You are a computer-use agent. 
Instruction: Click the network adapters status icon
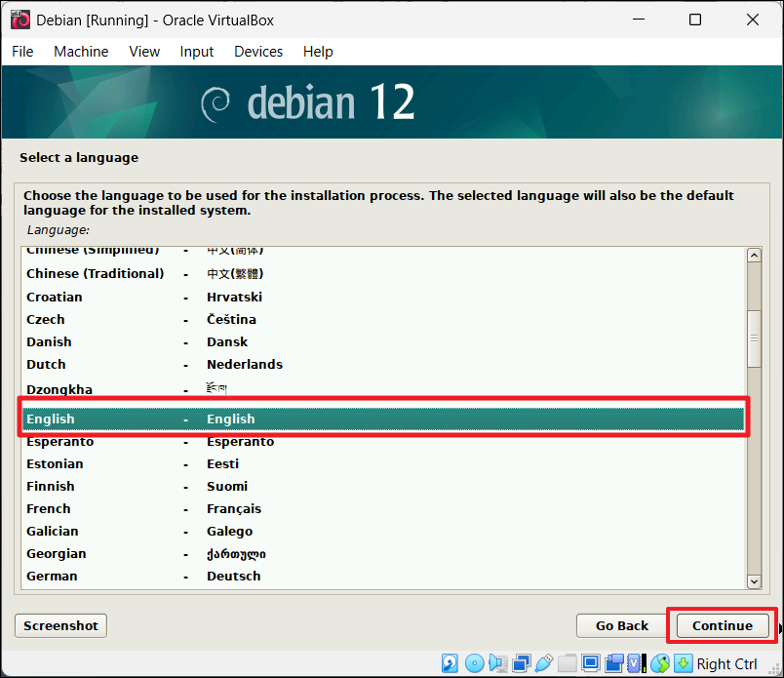(521, 663)
